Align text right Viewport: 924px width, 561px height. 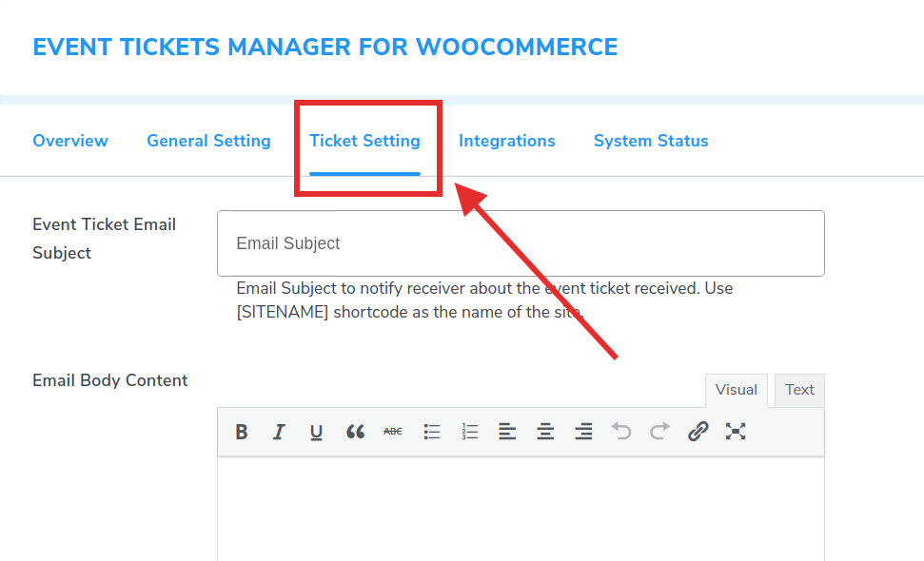[x=583, y=432]
